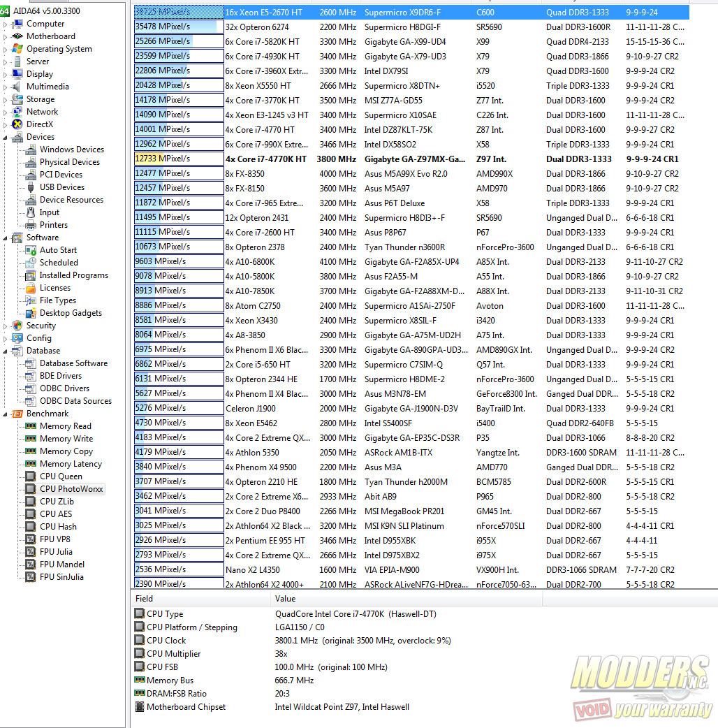
Task: Click the Storage drive icon
Action: coord(17,99)
